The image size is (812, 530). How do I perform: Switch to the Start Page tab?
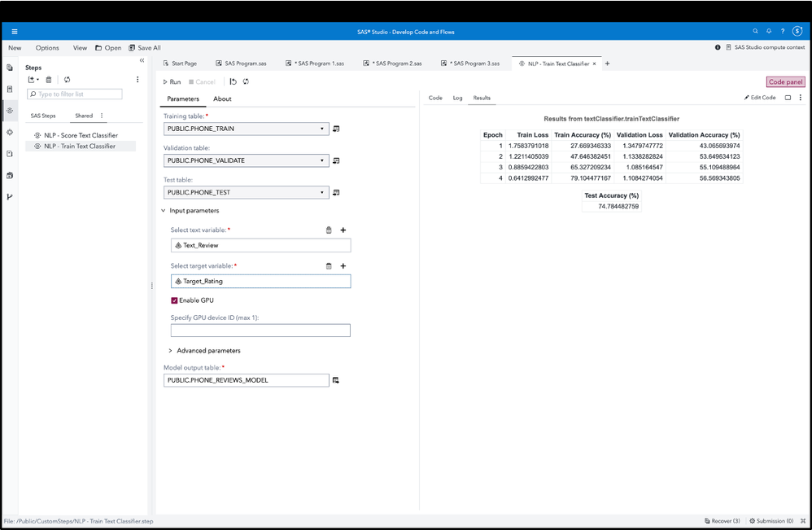[180, 64]
